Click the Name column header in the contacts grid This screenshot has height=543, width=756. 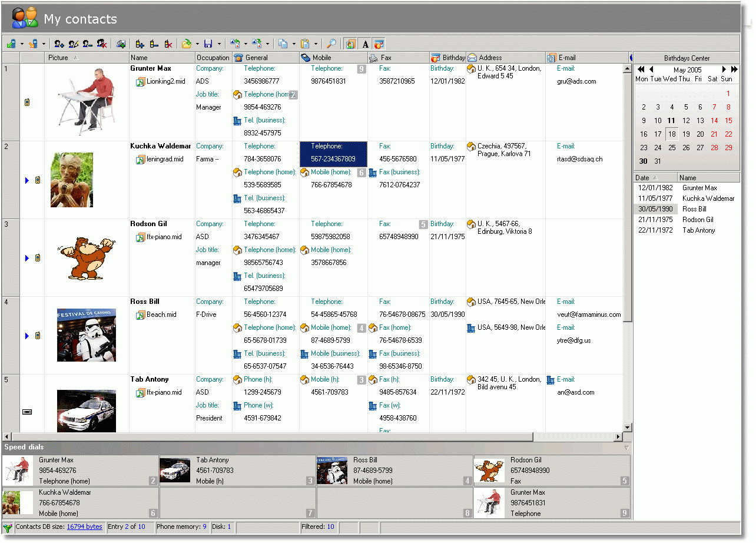tap(162, 58)
